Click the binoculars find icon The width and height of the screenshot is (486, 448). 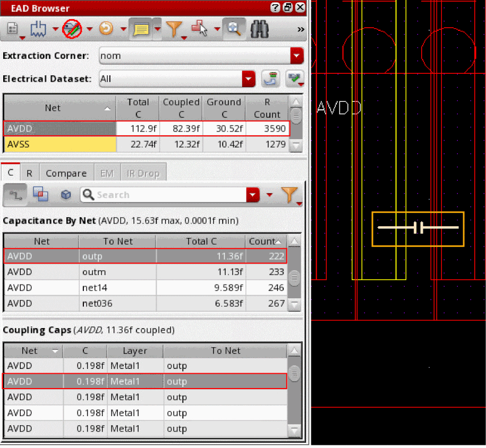pos(259,30)
